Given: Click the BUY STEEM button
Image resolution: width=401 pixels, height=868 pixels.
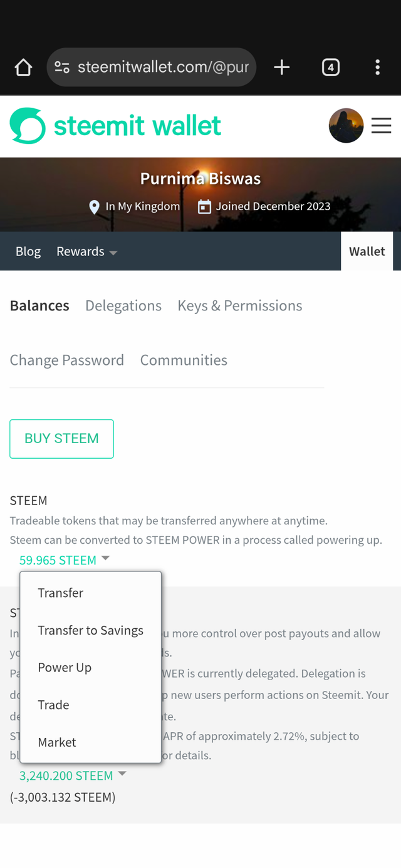Looking at the screenshot, I should [x=61, y=439].
